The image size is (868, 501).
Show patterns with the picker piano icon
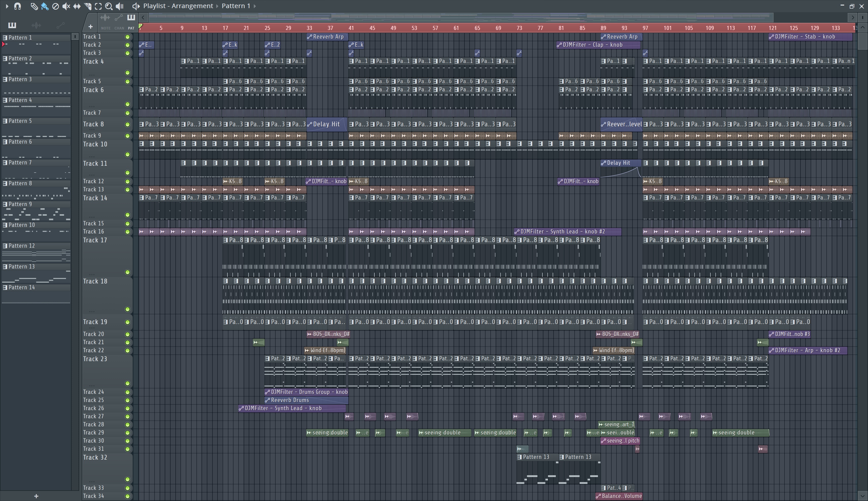(12, 25)
